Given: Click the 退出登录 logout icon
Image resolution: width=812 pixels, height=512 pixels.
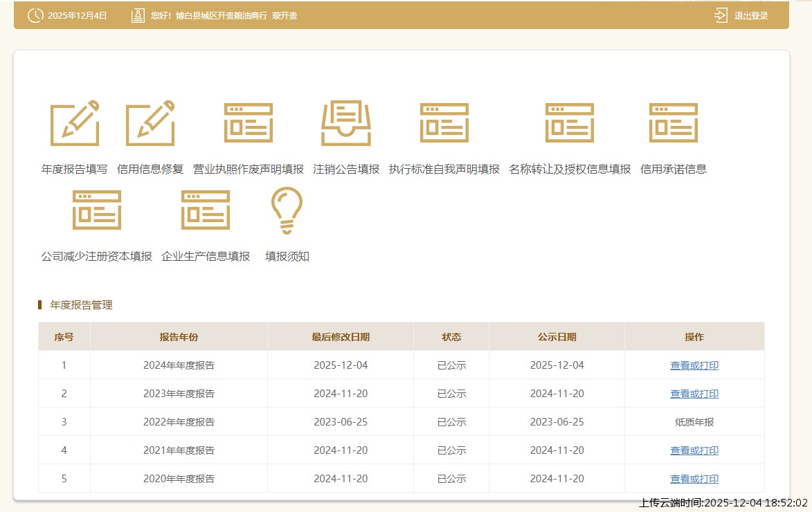Looking at the screenshot, I should [x=721, y=16].
